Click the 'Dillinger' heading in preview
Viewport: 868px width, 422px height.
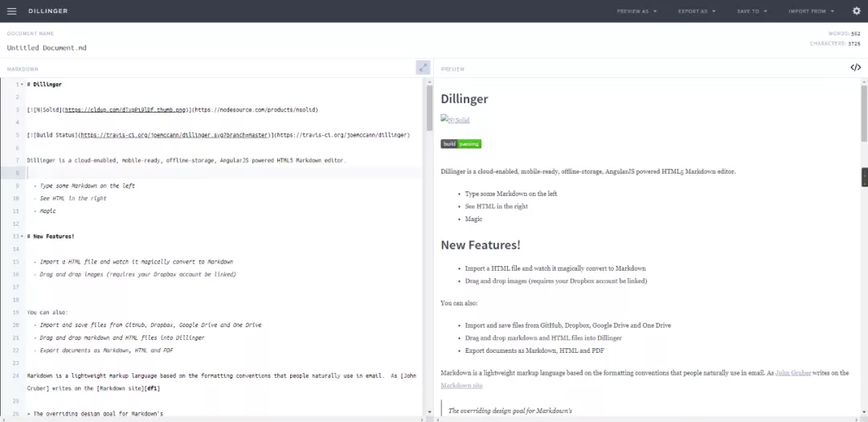(x=464, y=99)
